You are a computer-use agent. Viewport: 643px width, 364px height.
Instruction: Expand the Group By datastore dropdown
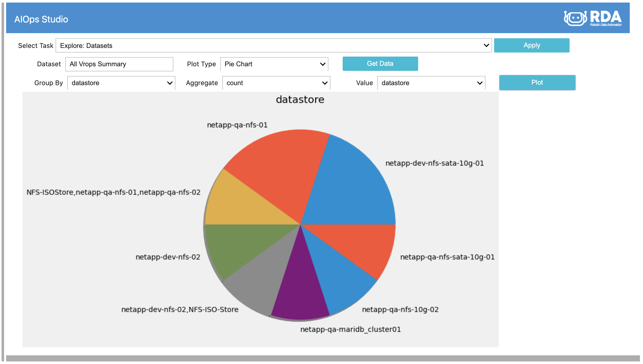pyautogui.click(x=121, y=83)
